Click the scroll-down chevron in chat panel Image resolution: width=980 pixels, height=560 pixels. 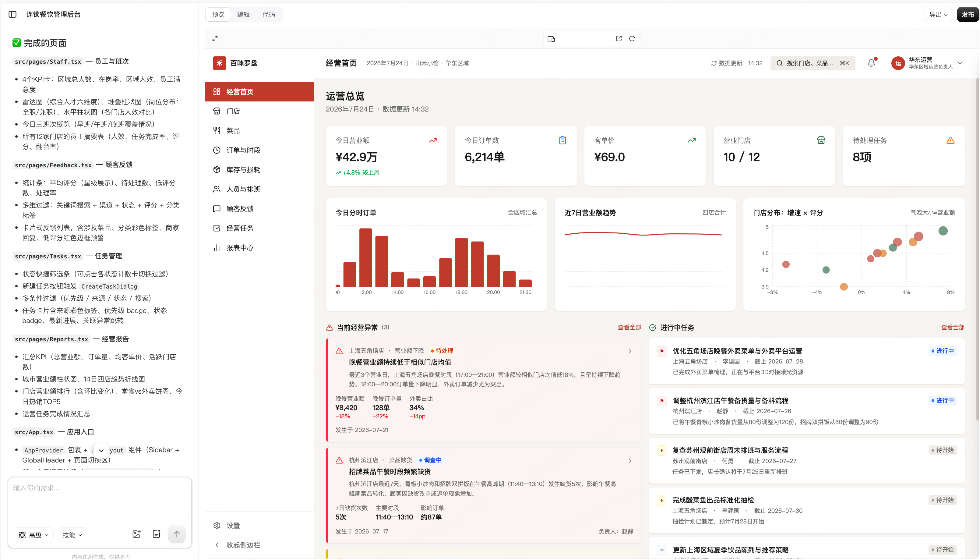click(x=101, y=450)
